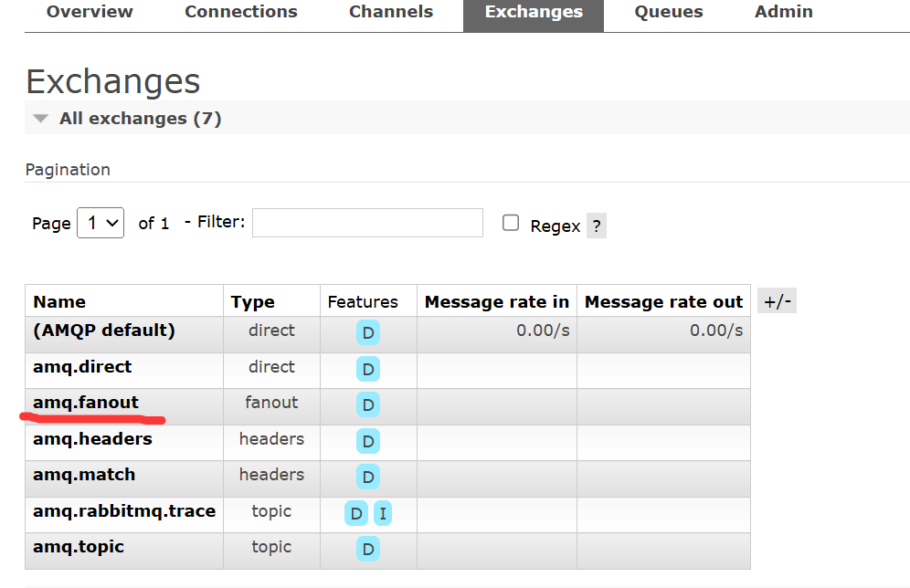The image size is (910, 588).
Task: Click the D badge for amq.fanout
Action: pos(368,404)
